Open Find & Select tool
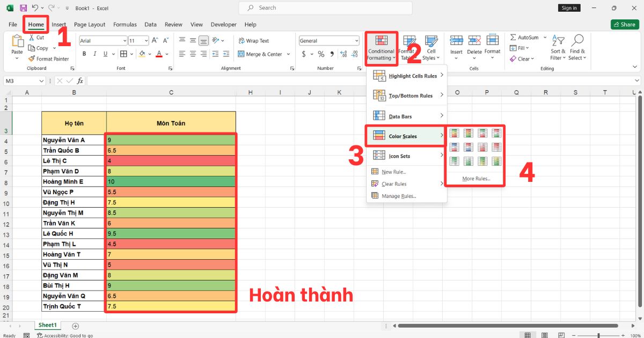The image size is (644, 338). [577, 48]
